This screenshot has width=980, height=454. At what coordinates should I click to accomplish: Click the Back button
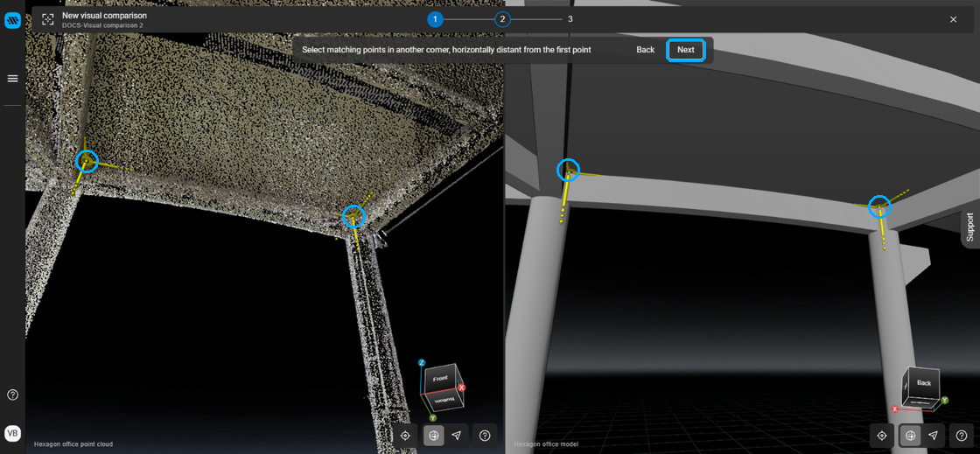tap(646, 50)
